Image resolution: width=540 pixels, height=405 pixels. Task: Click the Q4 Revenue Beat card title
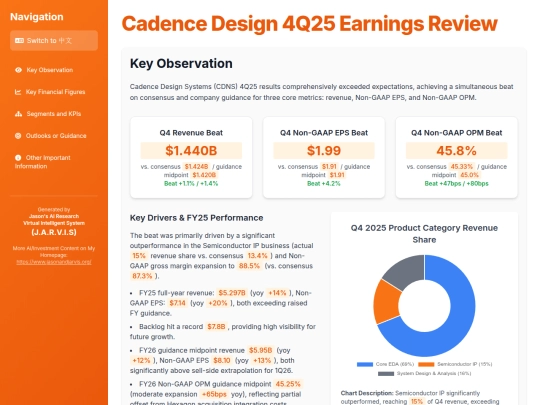pos(191,133)
